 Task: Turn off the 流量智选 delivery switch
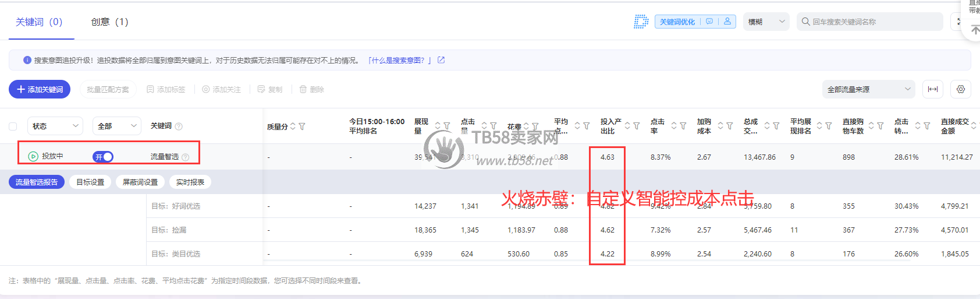pos(103,157)
